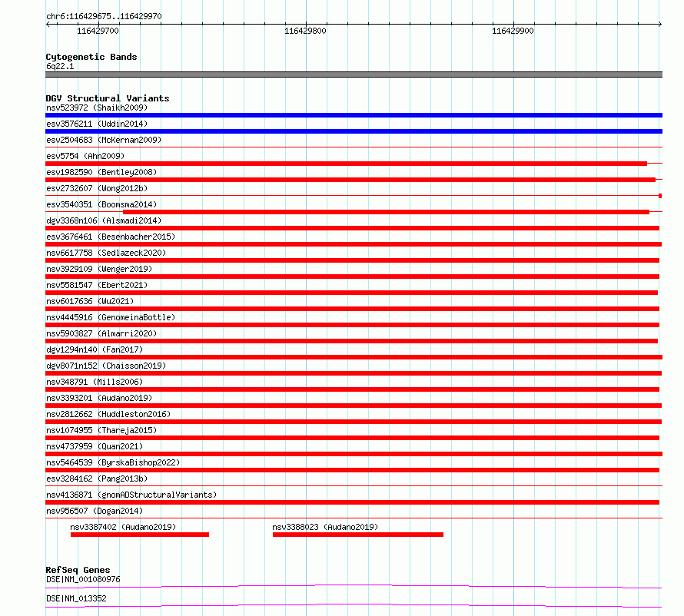Viewport: 684px width, 616px height.
Task: Click the small red marker on esv2732607 row
Action: pyautogui.click(x=660, y=196)
